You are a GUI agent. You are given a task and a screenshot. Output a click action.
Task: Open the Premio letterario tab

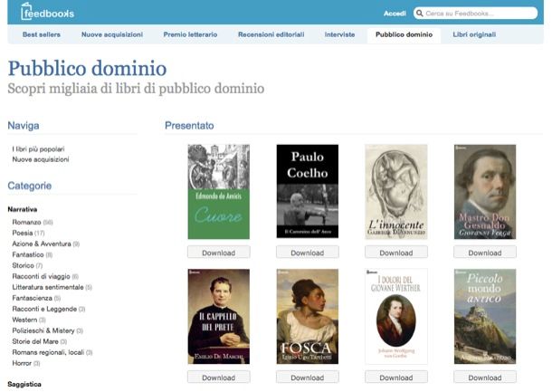[x=190, y=34]
